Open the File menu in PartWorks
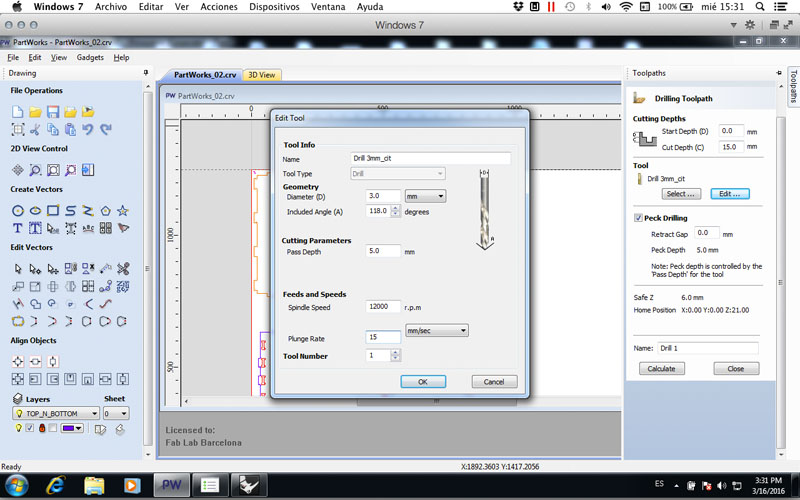The height and width of the screenshot is (500, 800). (13, 58)
